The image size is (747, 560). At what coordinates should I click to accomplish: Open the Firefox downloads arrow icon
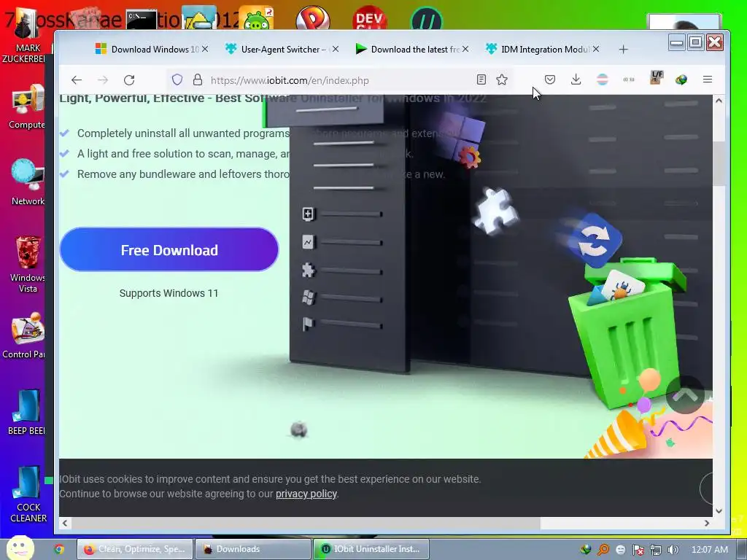576,79
